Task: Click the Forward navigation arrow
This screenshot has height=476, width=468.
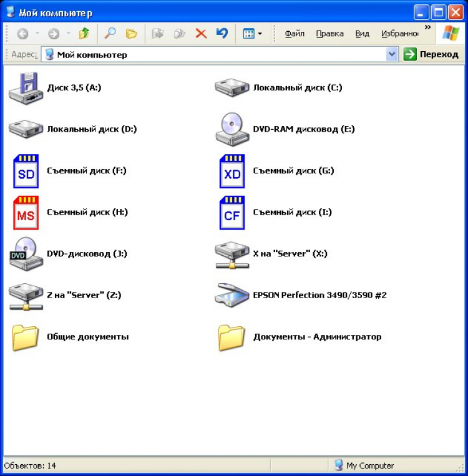Action: (x=54, y=34)
